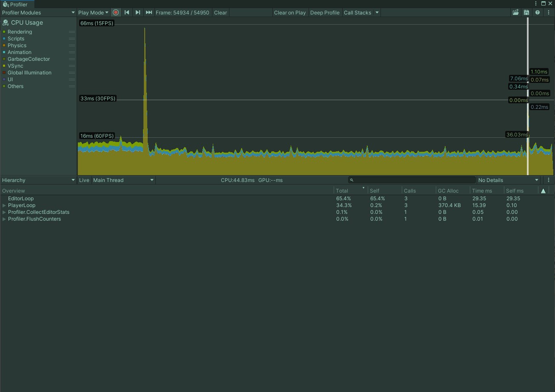Sort by Total column header
Screen dimensions: 555x392
point(351,191)
